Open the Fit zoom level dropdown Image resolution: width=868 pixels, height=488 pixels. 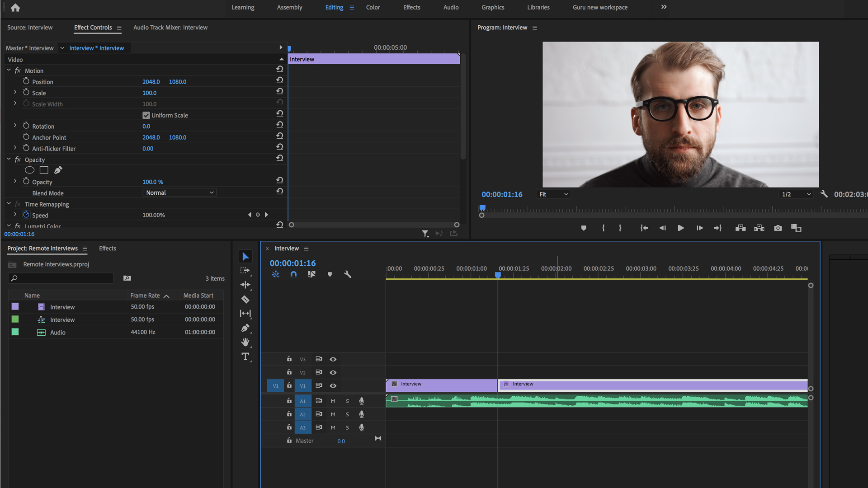553,194
